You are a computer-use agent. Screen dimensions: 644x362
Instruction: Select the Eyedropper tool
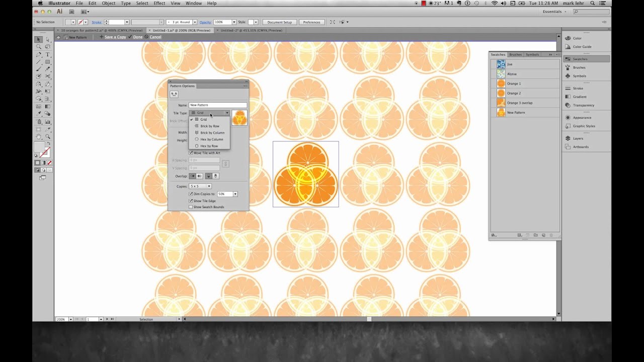click(38, 114)
